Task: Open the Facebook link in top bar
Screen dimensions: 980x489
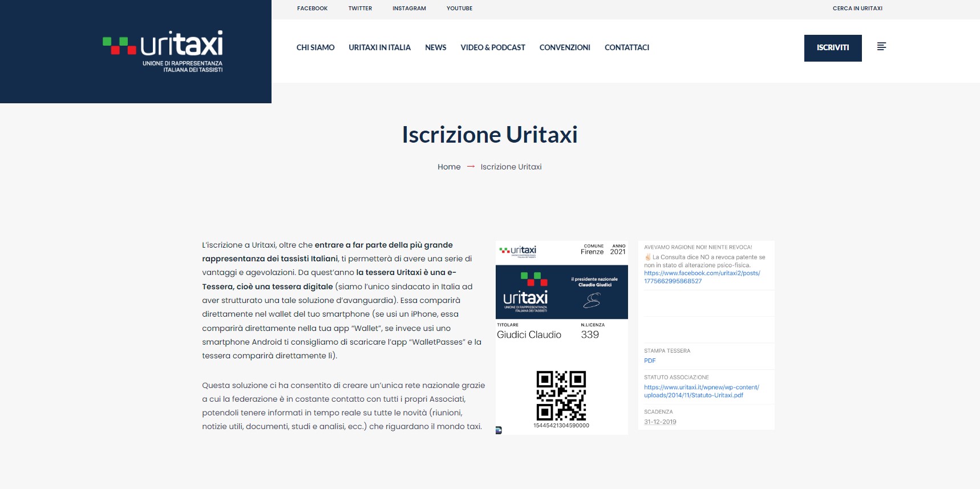Action: (x=312, y=9)
